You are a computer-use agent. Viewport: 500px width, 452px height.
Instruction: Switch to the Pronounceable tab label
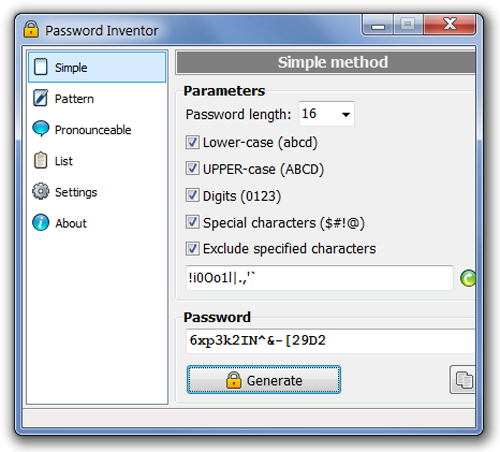pos(93,130)
